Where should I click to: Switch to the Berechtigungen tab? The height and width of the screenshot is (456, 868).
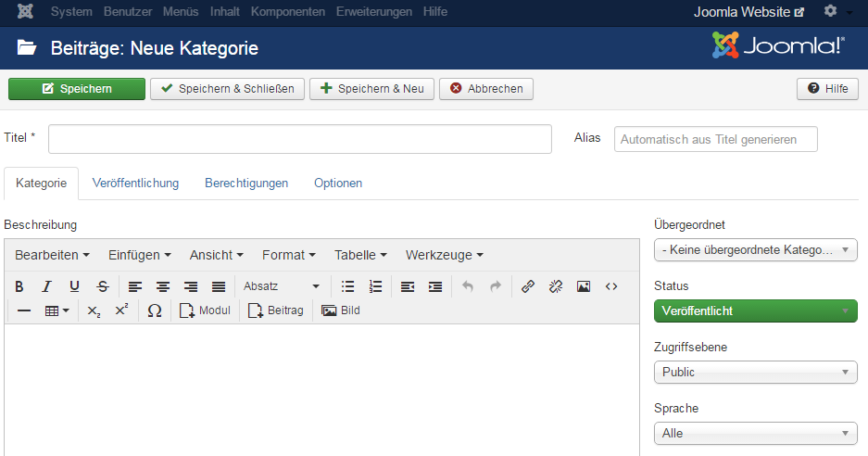(x=246, y=184)
